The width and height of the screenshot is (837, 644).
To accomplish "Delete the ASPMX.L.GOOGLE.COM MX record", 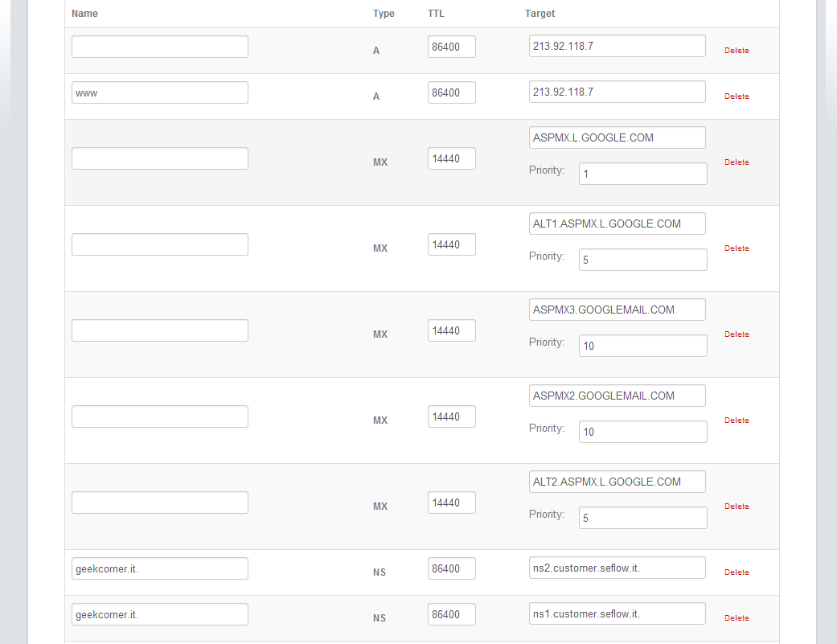I will 736,162.
